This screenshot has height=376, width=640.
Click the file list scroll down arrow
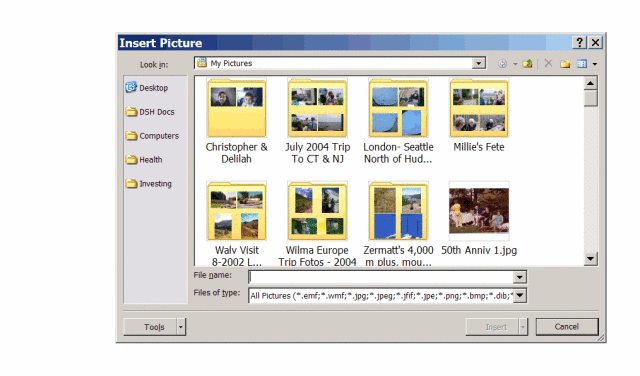590,258
